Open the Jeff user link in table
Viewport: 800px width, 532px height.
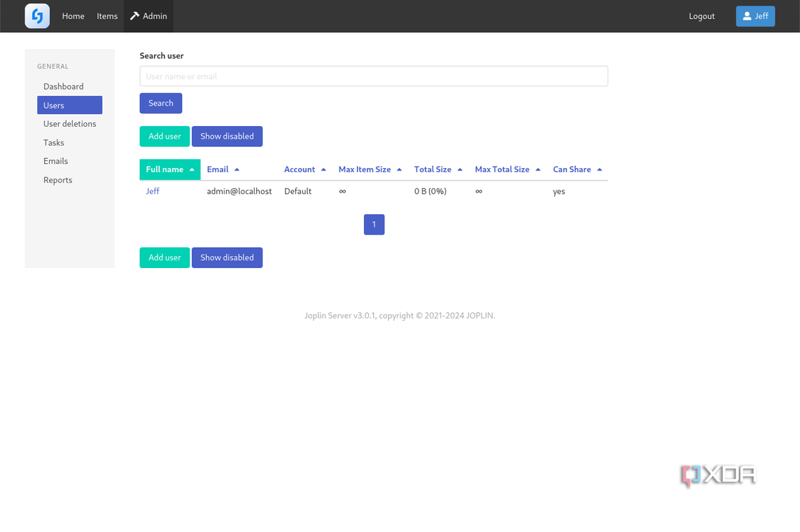point(153,191)
